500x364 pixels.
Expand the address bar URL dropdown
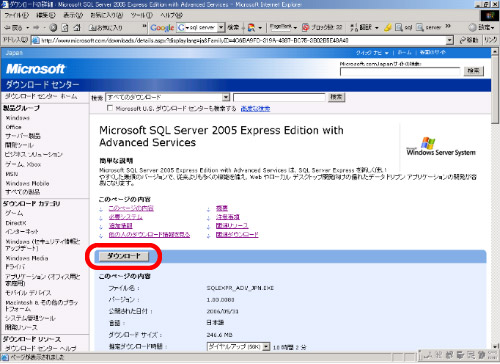tap(450, 40)
